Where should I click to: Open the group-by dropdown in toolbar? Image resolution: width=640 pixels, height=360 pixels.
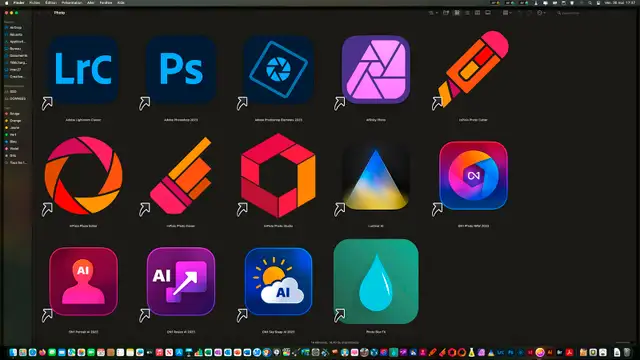[507, 13]
